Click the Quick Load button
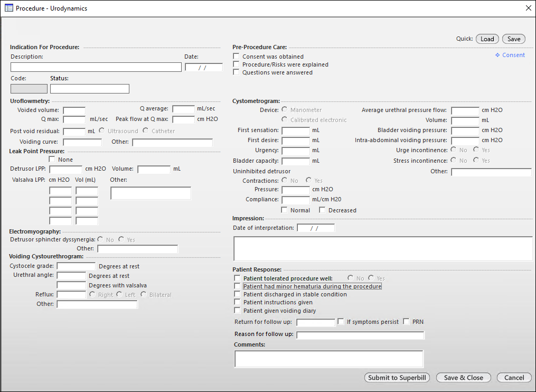Viewport: 536px width, 392px height. tap(487, 39)
